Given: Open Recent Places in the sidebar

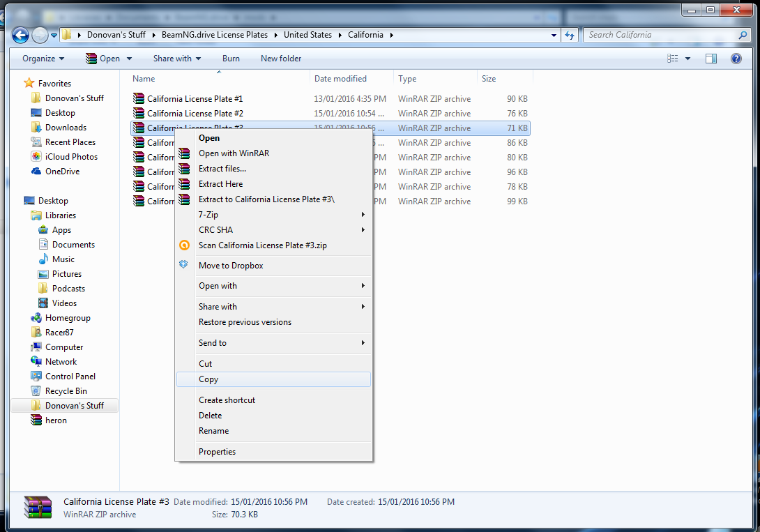Looking at the screenshot, I should [x=70, y=142].
